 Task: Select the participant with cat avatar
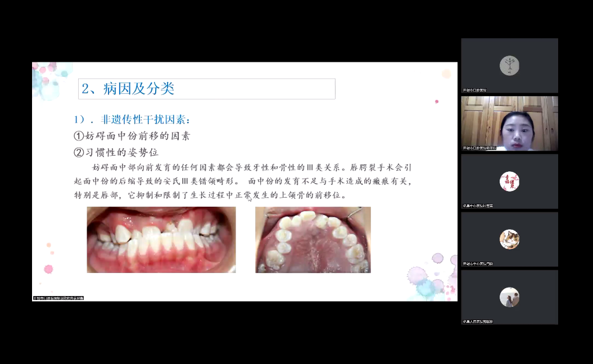pyautogui.click(x=509, y=239)
